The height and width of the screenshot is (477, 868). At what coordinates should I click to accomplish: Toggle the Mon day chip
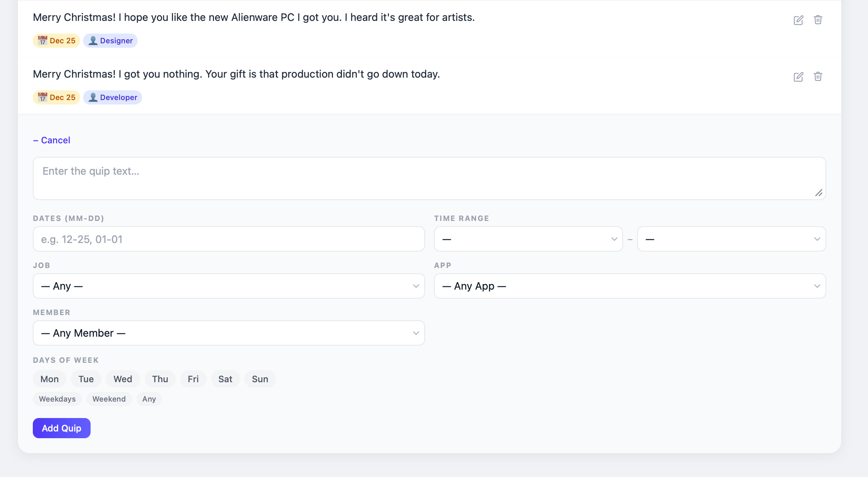(50, 379)
